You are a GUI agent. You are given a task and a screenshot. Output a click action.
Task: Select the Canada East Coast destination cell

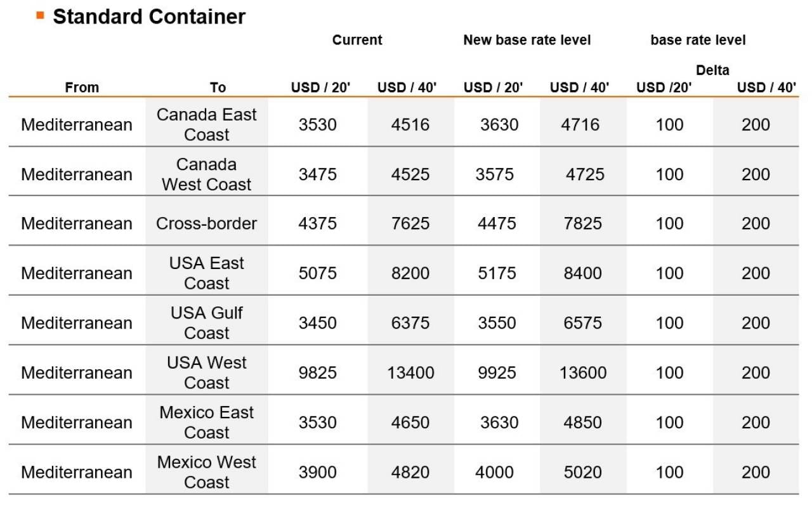207,124
